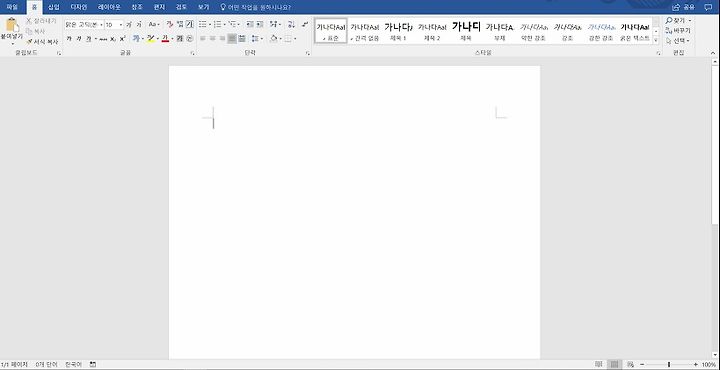The image size is (720, 370).
Task: Switch to the View (보기) tab
Action: coord(203,7)
